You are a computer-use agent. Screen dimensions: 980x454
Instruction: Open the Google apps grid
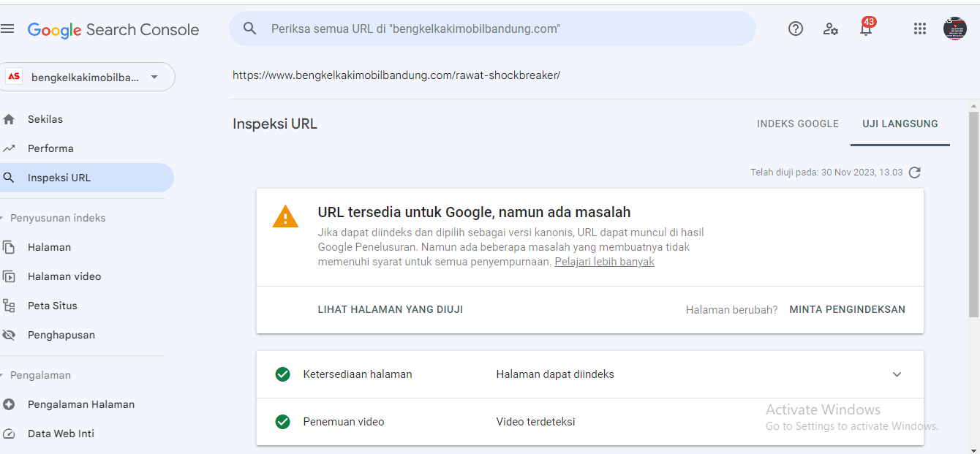[920, 29]
